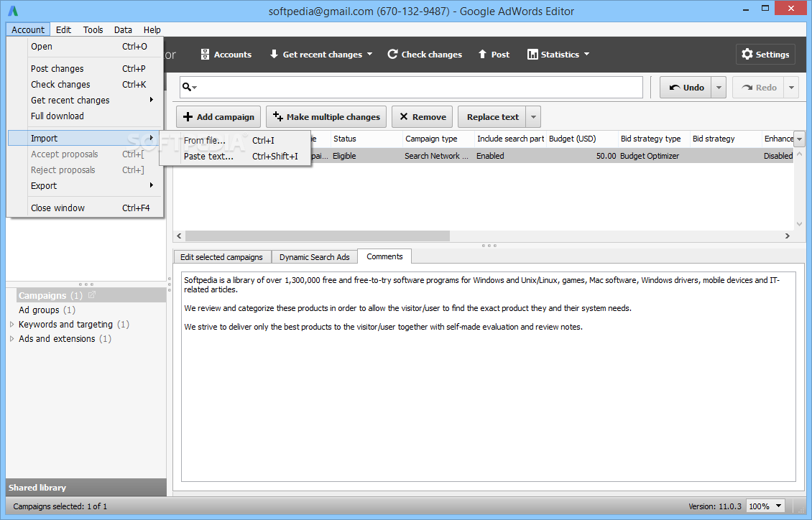
Task: Open the Edit menu
Action: [x=63, y=29]
